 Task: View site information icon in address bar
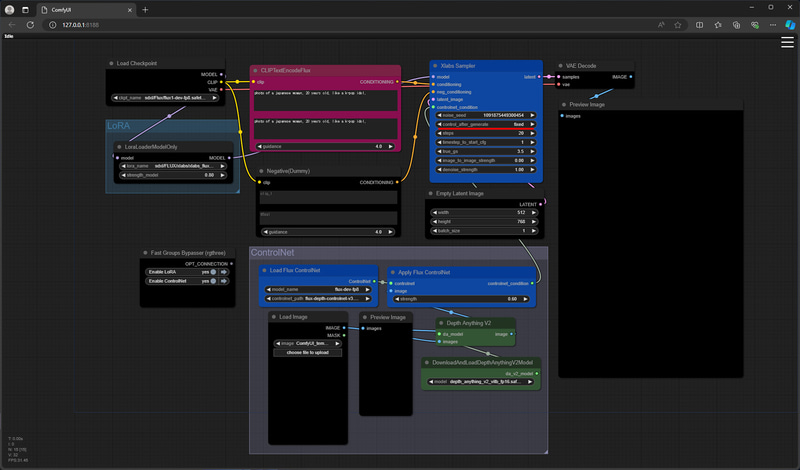click(52, 24)
